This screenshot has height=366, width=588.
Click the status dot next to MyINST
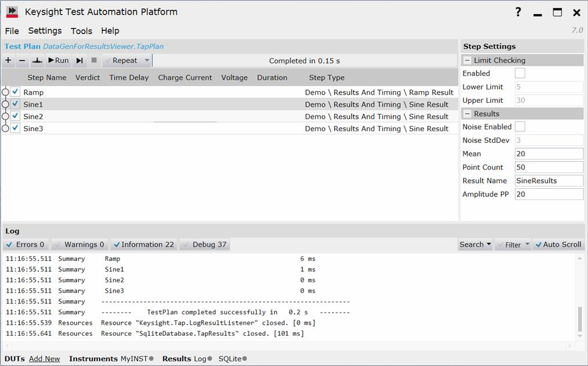pos(151,358)
